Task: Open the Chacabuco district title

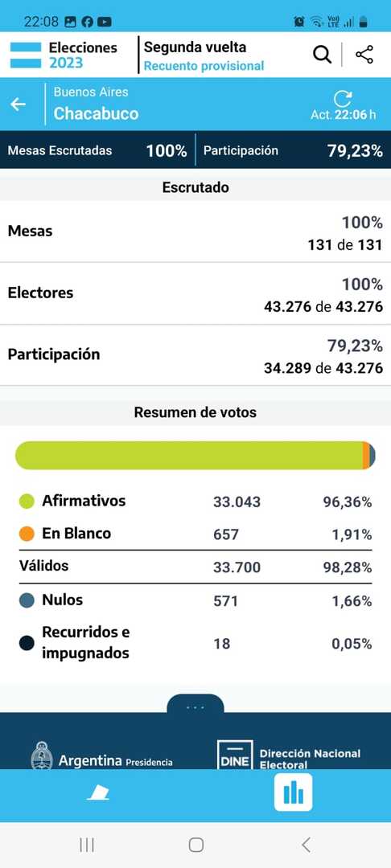Action: coord(96,113)
